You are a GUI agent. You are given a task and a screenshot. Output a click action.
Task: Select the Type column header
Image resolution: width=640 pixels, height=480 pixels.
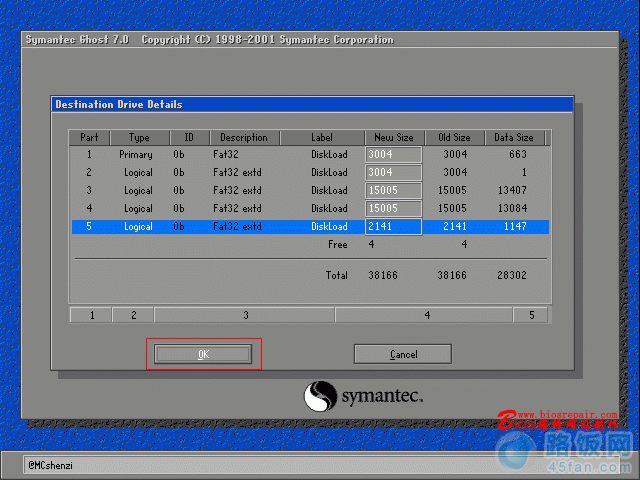140,138
